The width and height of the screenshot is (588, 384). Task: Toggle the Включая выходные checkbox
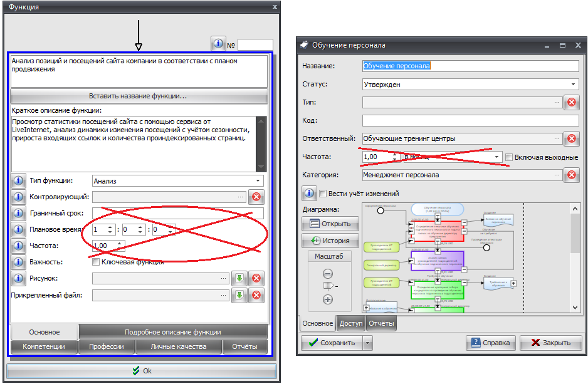(x=509, y=157)
